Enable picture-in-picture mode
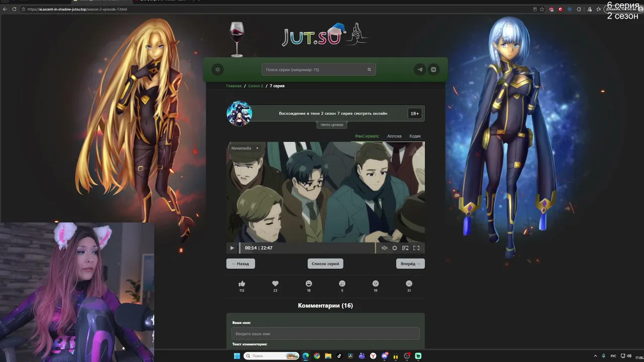Screen dimensions: 644x362 click(x=405, y=248)
